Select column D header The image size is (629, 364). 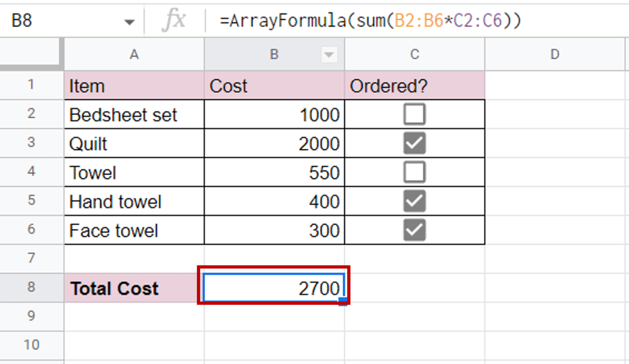pos(555,54)
